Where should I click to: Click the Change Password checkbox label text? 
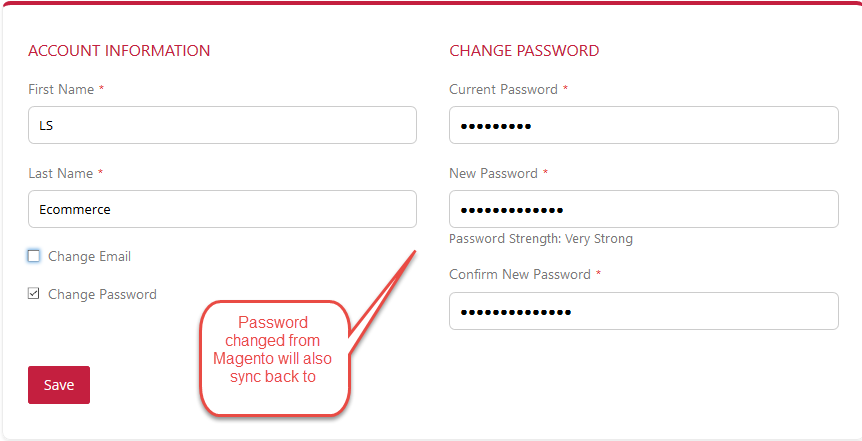[x=102, y=294]
